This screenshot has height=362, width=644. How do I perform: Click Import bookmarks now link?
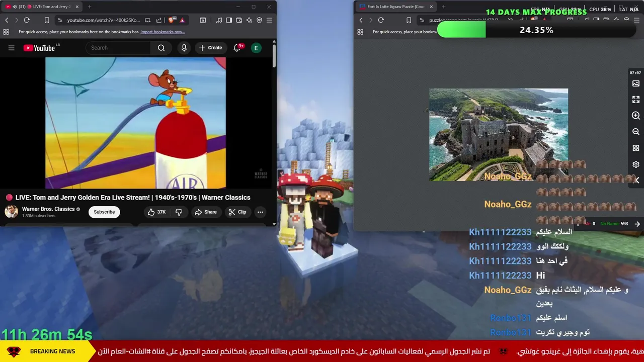point(163,32)
